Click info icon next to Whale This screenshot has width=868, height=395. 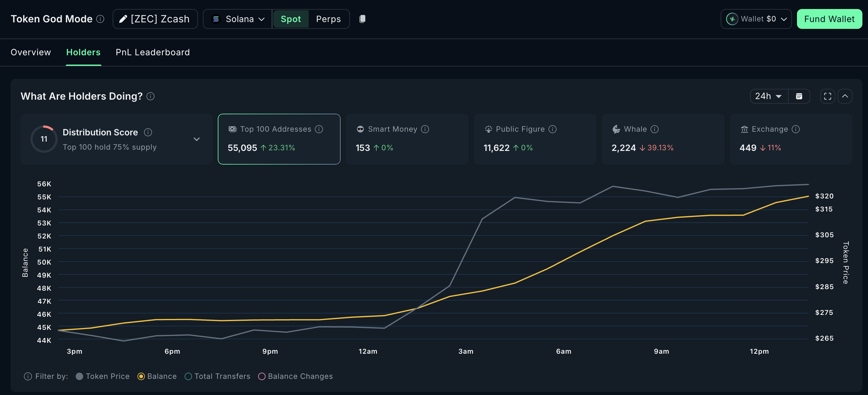[654, 129]
